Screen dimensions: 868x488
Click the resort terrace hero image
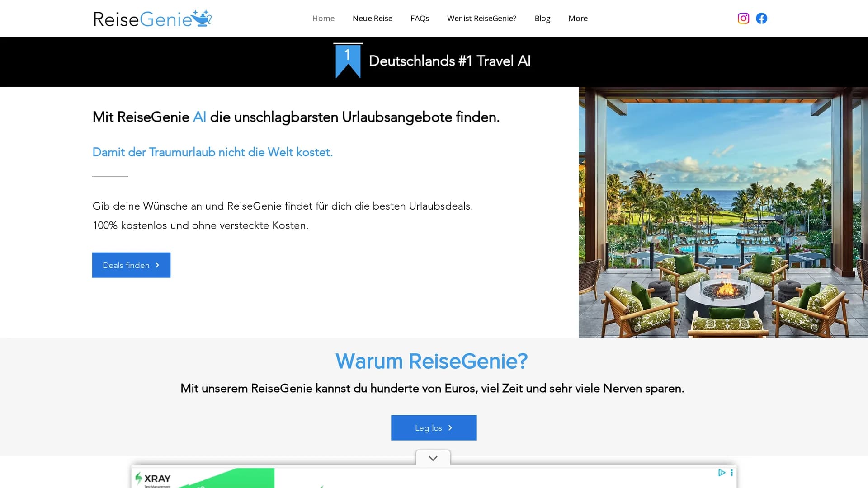point(723,212)
